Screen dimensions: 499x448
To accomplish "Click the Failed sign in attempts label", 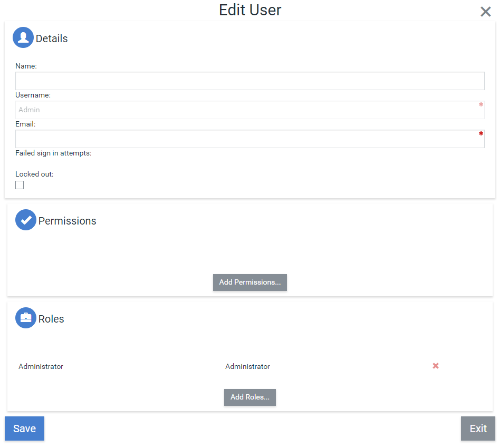I will point(53,153).
